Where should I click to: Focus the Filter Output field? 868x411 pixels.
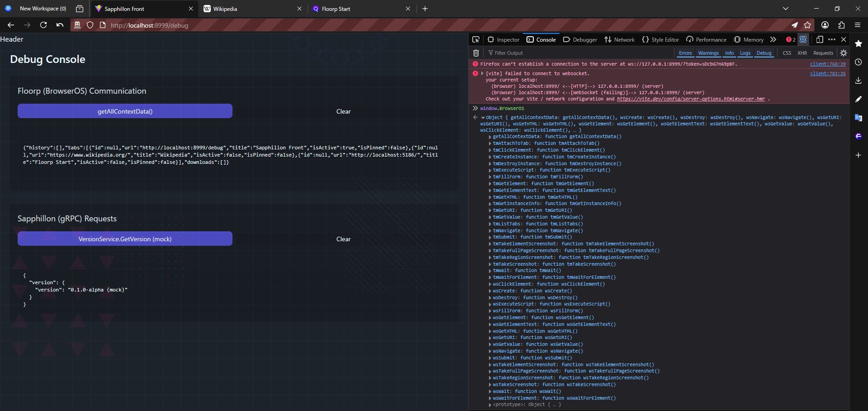579,53
